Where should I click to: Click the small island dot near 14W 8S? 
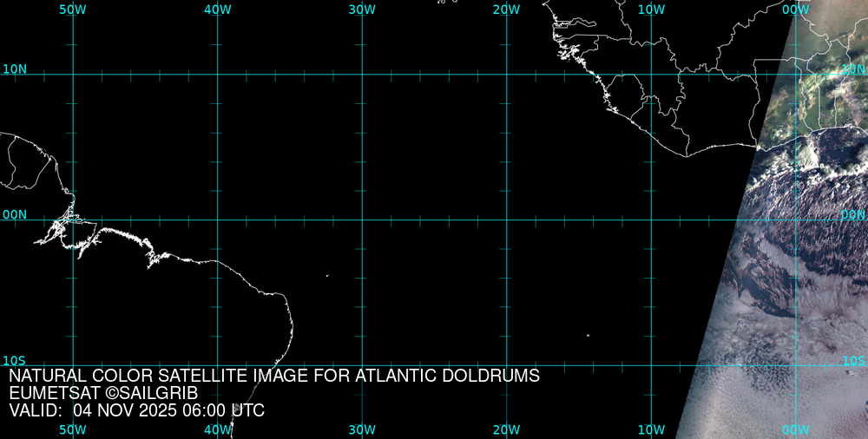coord(588,336)
